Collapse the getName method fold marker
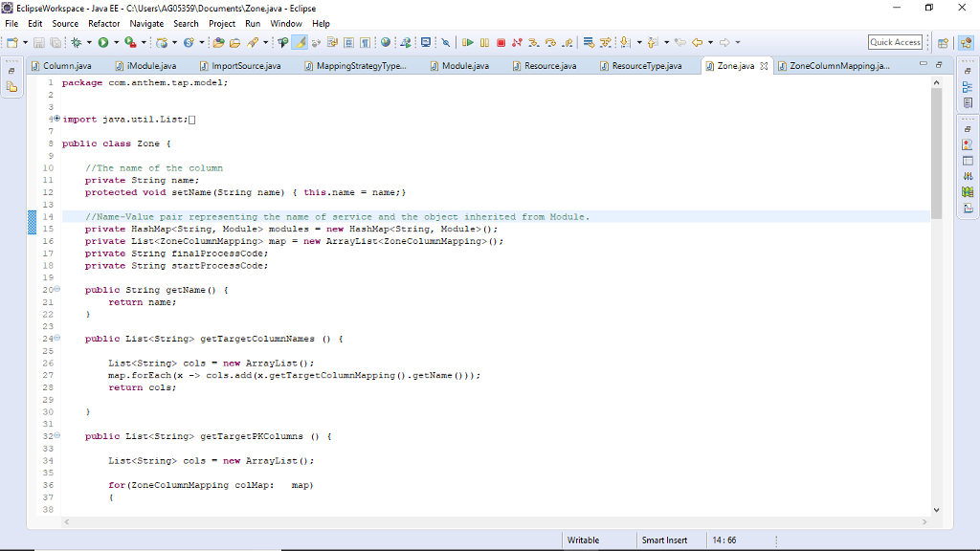This screenshot has height=551, width=980. [56, 289]
